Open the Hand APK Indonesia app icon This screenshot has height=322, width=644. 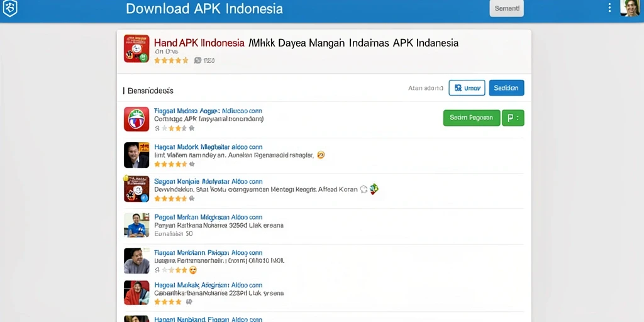pos(136,48)
